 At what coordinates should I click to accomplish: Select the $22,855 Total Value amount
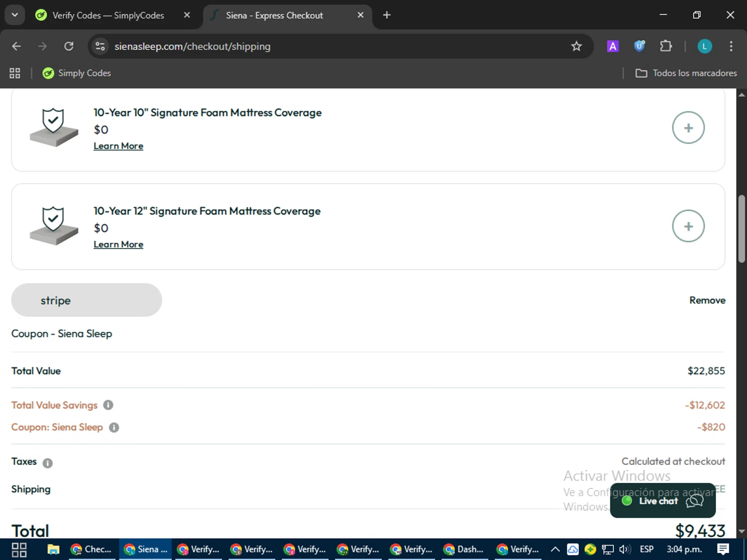point(706,371)
